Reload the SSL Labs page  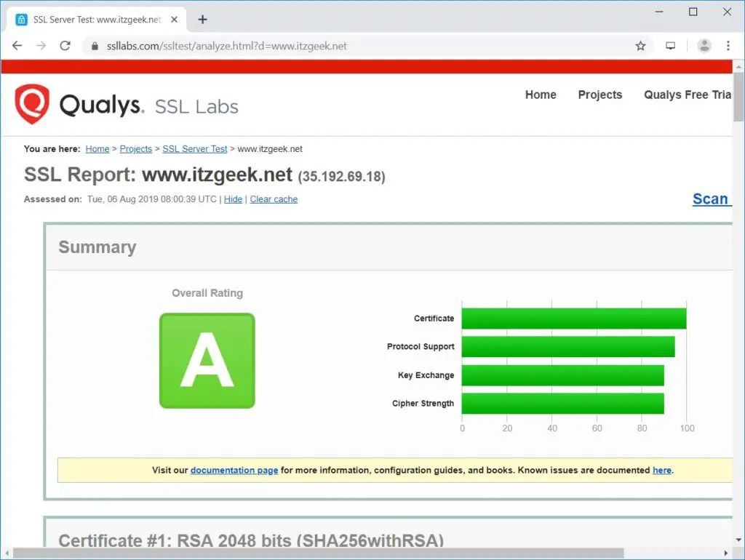(x=65, y=46)
